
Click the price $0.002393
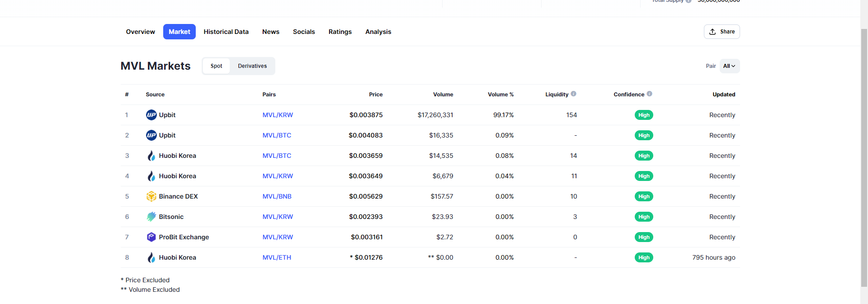(x=366, y=217)
